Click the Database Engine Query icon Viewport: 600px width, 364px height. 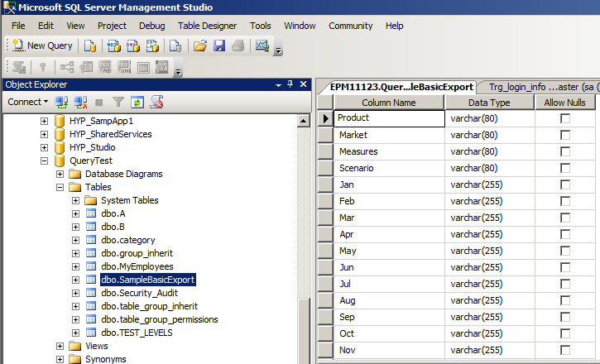[x=90, y=45]
